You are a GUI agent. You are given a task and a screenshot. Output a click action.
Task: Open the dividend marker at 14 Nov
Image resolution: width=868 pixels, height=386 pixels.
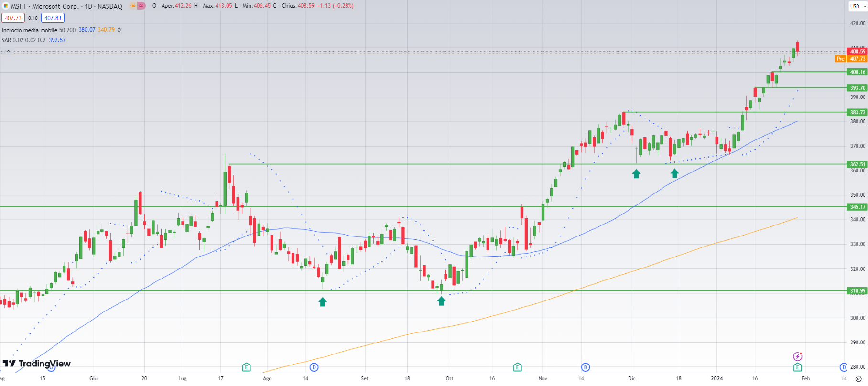coord(586,367)
